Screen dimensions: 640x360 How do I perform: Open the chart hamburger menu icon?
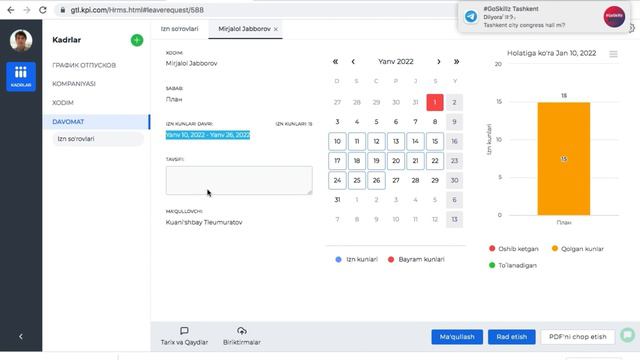point(613,54)
